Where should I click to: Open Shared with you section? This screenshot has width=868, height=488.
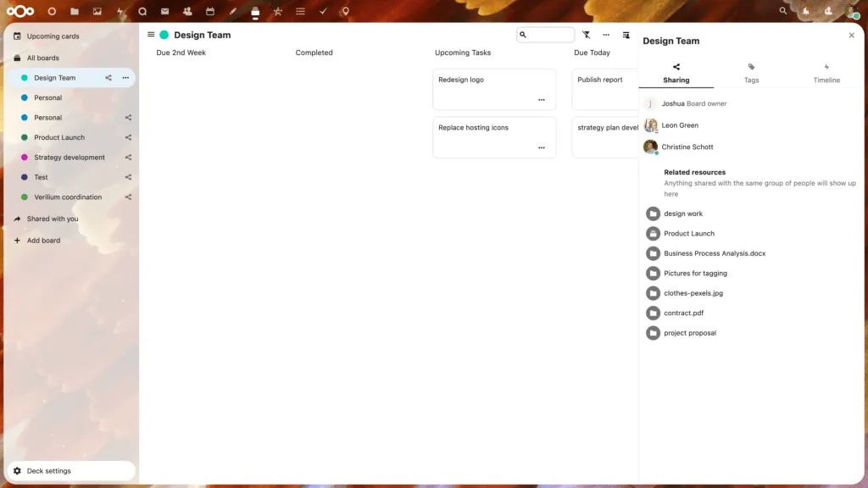point(72,219)
